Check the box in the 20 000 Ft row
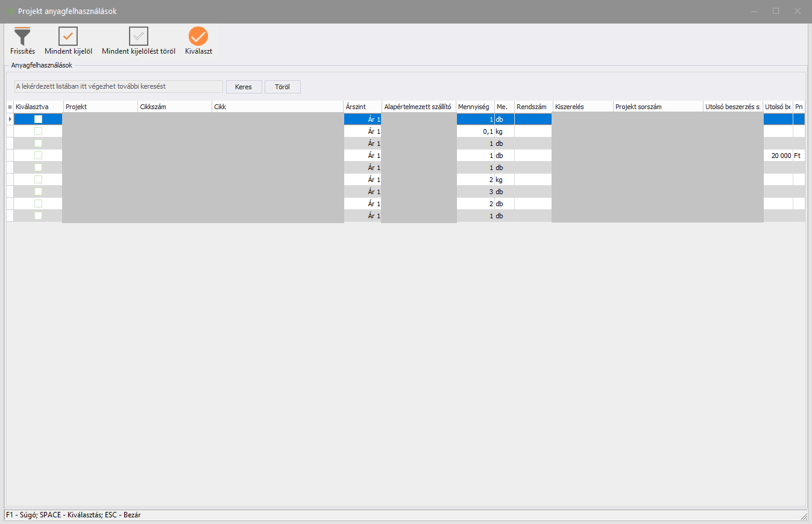Screen dimensions: 812x524 tap(38, 156)
